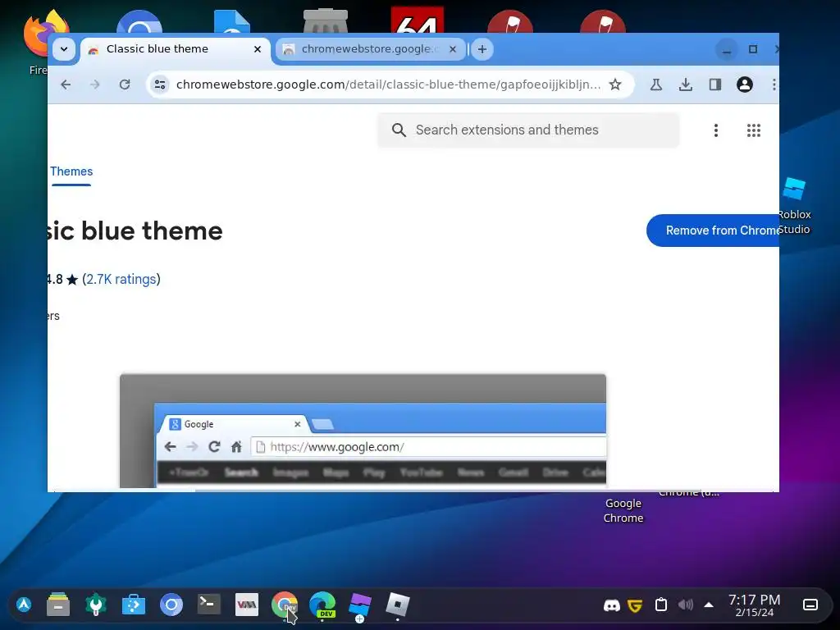Toggle the side panel icon

715,84
